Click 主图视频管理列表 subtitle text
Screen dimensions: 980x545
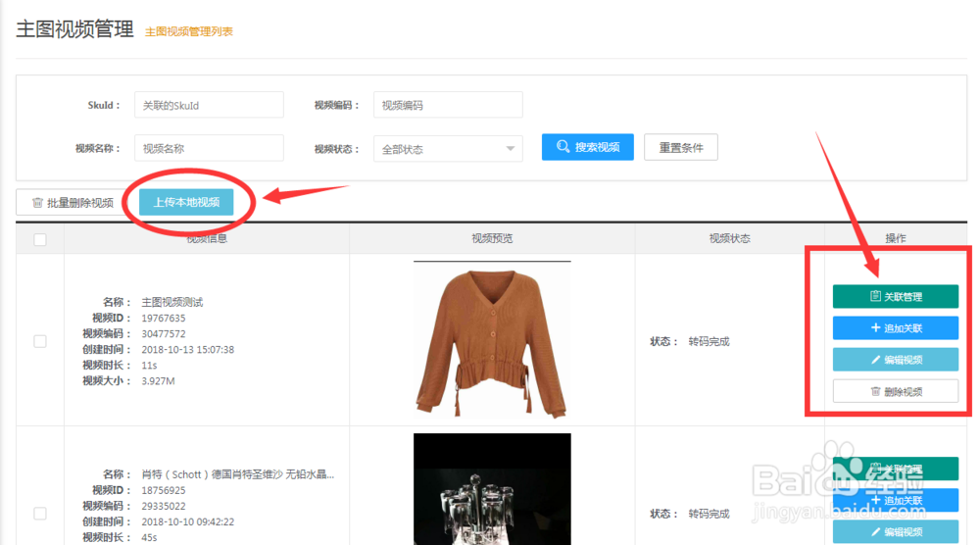pyautogui.click(x=189, y=31)
